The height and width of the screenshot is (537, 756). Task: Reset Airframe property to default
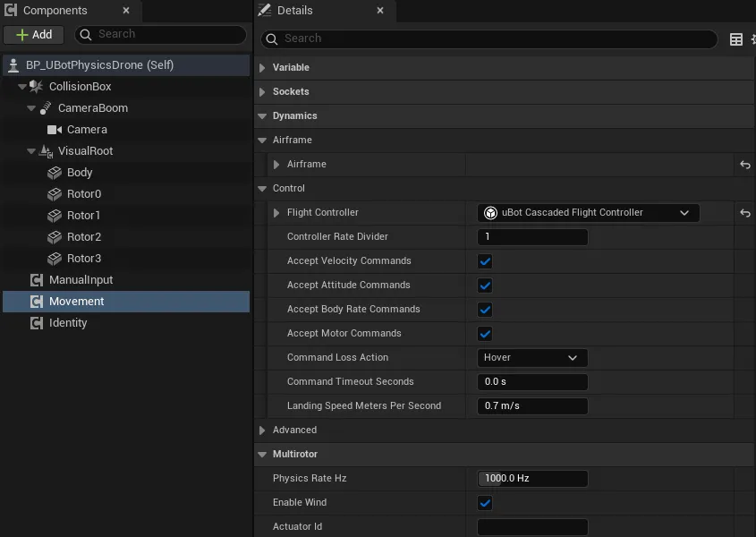click(745, 165)
